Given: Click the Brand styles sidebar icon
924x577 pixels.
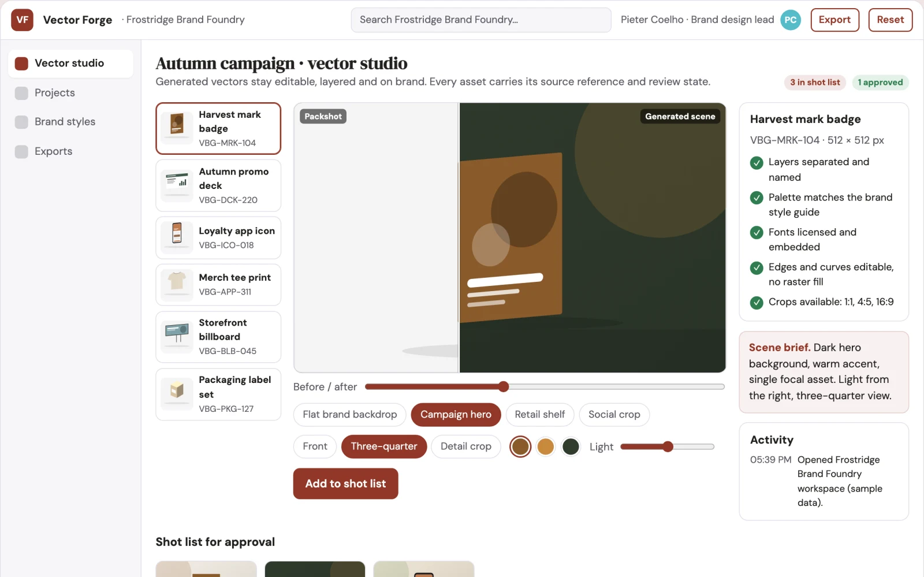Looking at the screenshot, I should click(21, 122).
